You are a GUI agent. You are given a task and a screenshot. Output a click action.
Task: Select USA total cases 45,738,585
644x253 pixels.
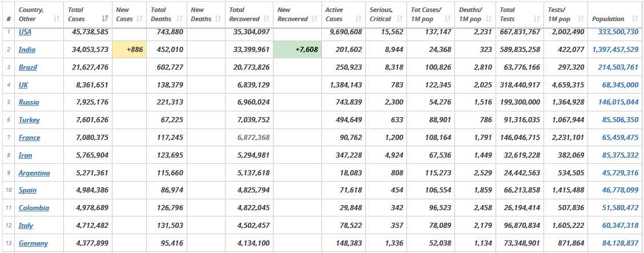pyautogui.click(x=90, y=32)
